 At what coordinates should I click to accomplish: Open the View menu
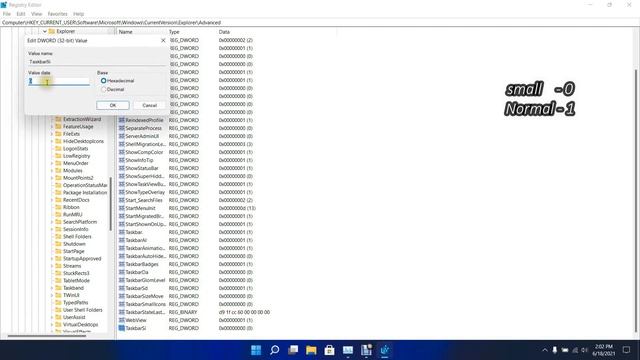pos(36,14)
